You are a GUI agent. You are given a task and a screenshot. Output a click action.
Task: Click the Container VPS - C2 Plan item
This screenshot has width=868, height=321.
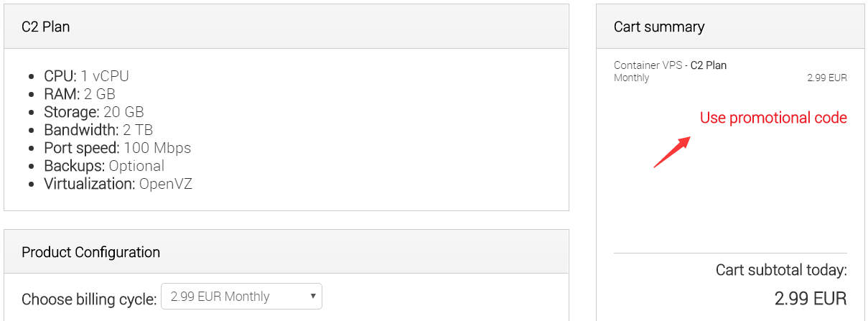(670, 65)
